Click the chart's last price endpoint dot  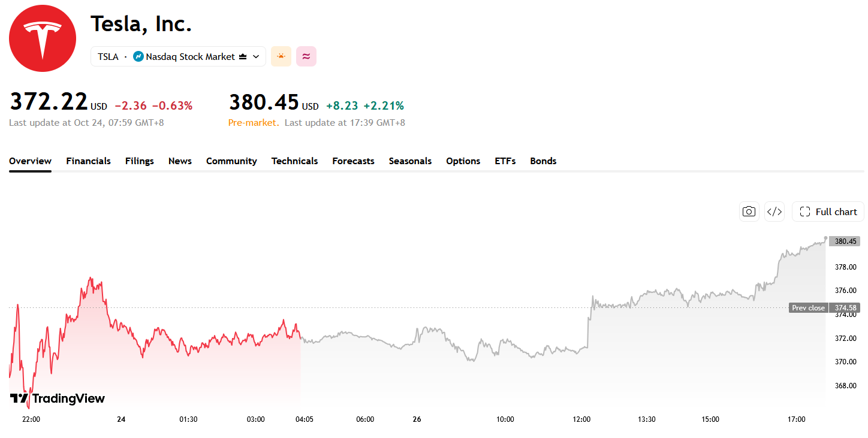pos(826,238)
